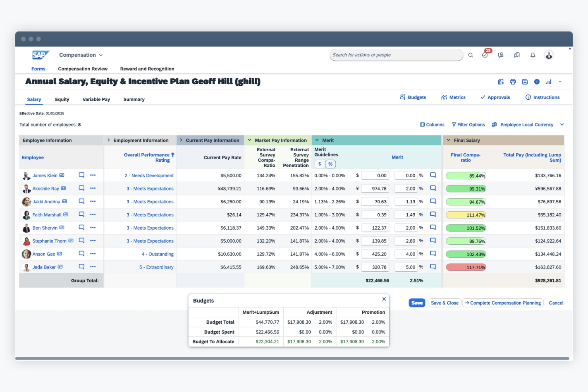
Task: Click Complete Compensation Planning
Action: 503,303
